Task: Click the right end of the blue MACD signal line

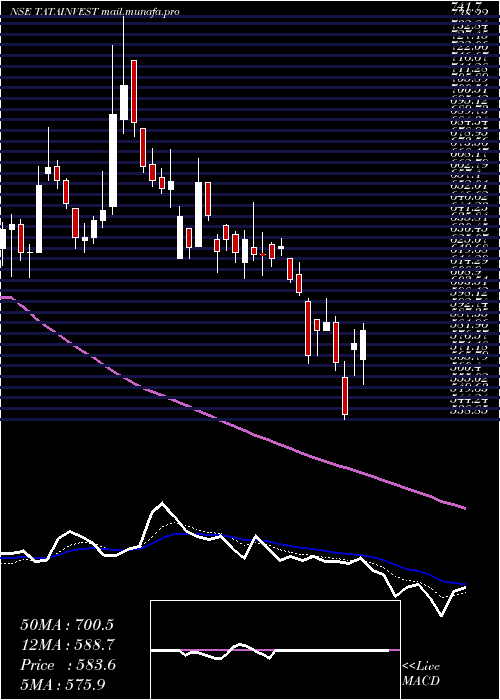Action: (464, 584)
